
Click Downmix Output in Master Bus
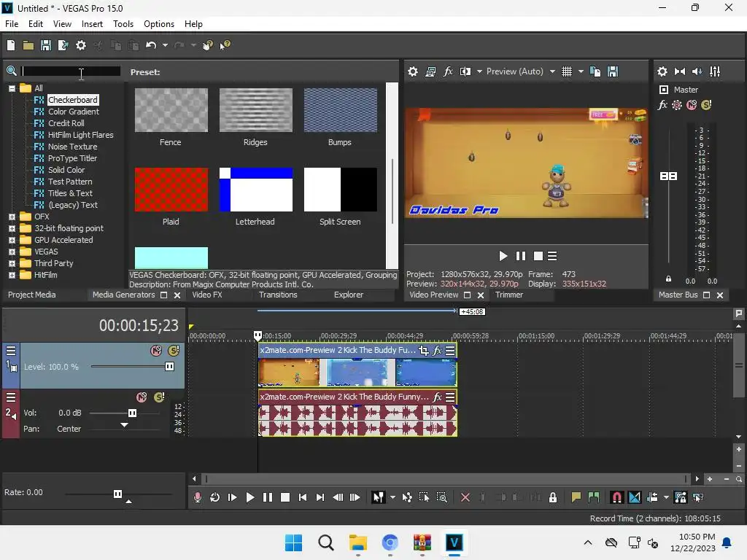click(680, 71)
